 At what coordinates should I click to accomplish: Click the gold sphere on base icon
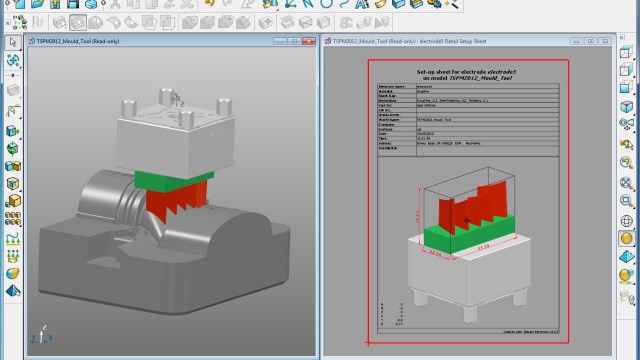pyautogui.click(x=626, y=276)
